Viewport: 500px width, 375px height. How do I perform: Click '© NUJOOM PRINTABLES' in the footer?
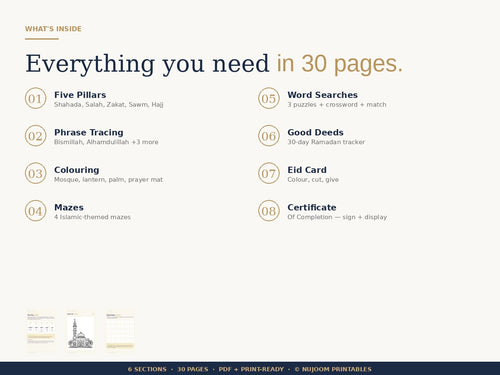tap(333, 369)
